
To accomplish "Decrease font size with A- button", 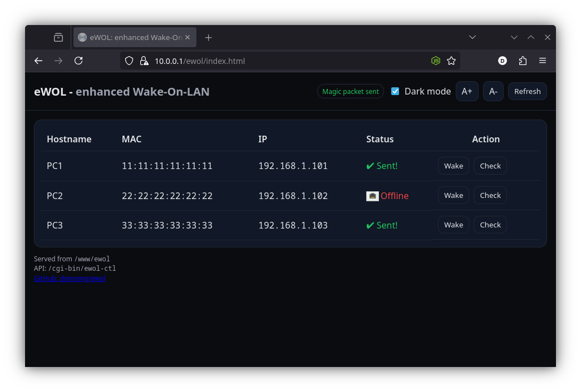I will coord(493,91).
